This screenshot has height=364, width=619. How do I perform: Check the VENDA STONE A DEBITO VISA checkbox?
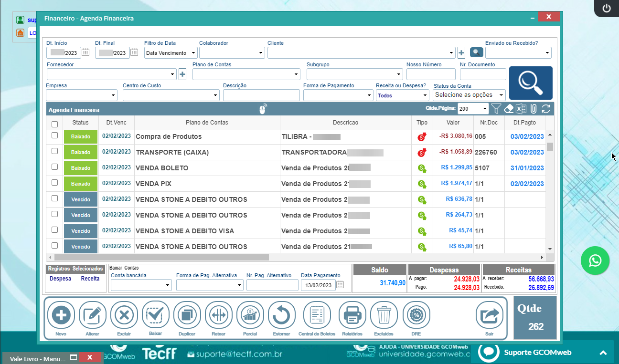[54, 230]
